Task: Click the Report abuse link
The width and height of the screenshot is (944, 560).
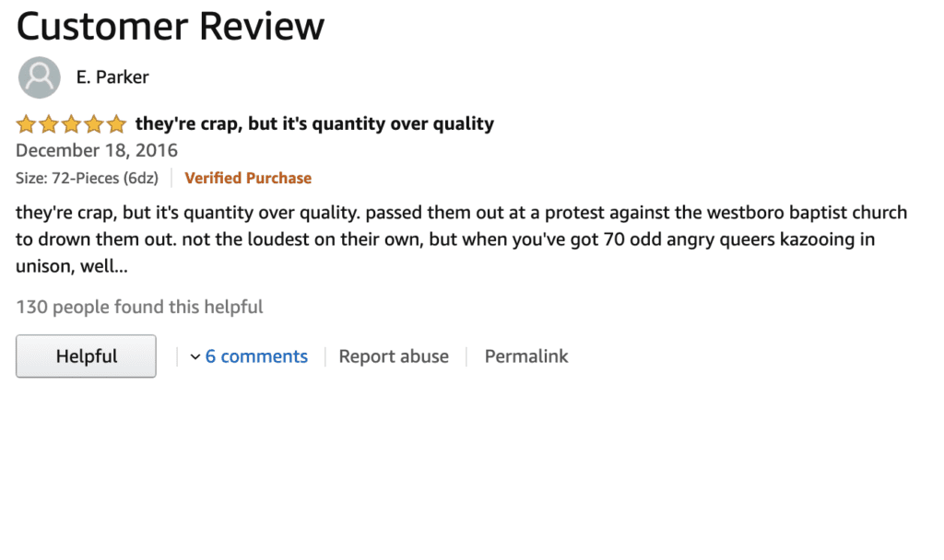Action: 394,356
